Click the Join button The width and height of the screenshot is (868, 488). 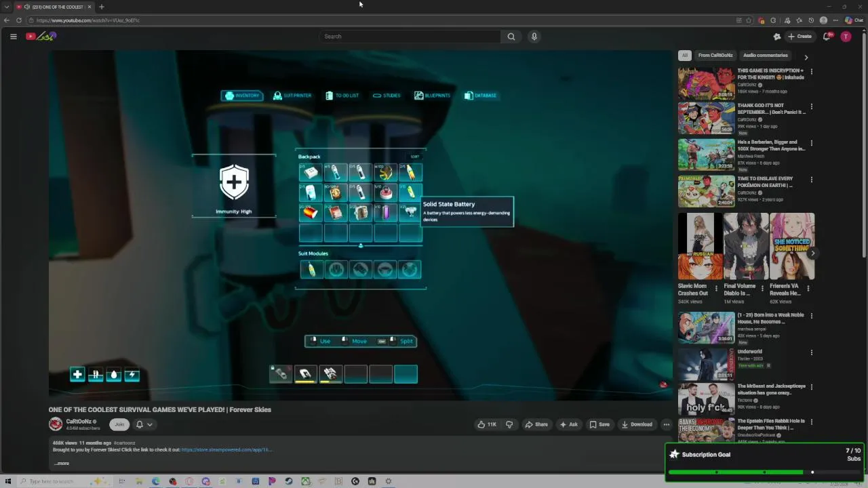point(119,424)
